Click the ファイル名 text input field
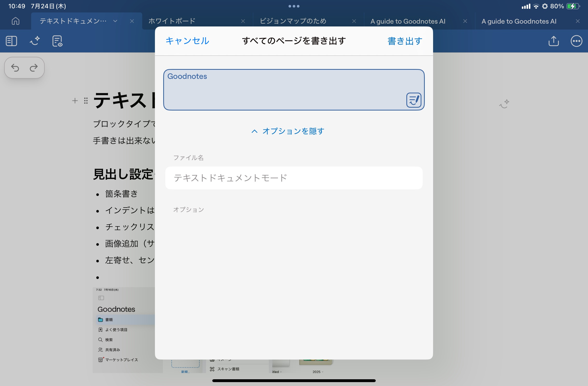The height and width of the screenshot is (386, 588). click(294, 178)
